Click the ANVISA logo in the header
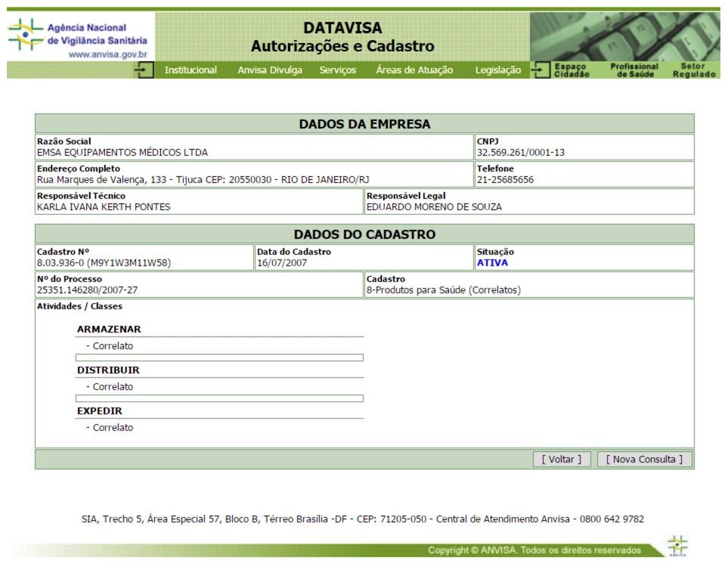The image size is (728, 570). point(78,35)
